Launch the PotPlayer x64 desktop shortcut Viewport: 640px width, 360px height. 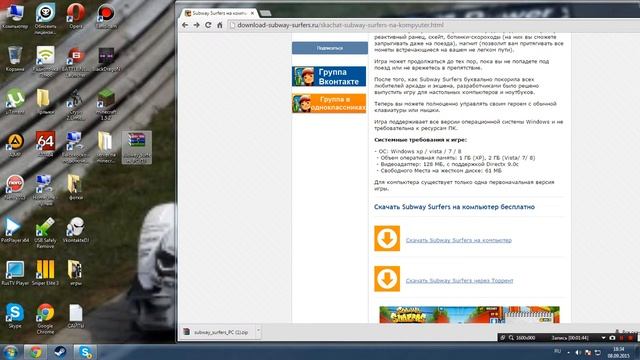click(x=15, y=230)
